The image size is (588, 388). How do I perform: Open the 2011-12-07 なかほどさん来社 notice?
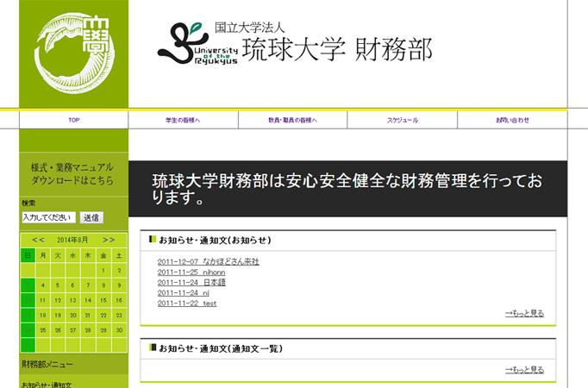(x=208, y=261)
